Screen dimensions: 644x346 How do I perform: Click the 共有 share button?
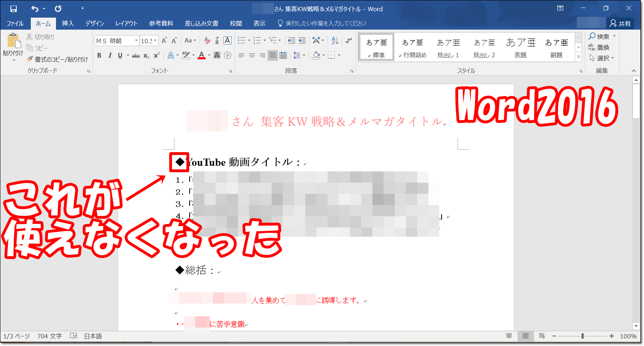[x=620, y=24]
